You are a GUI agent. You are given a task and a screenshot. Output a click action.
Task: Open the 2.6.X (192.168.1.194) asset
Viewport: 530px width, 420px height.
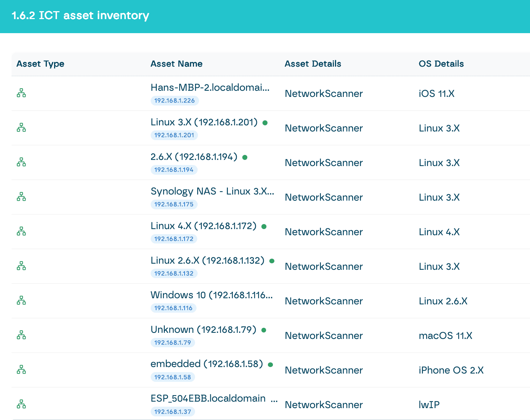pyautogui.click(x=194, y=157)
